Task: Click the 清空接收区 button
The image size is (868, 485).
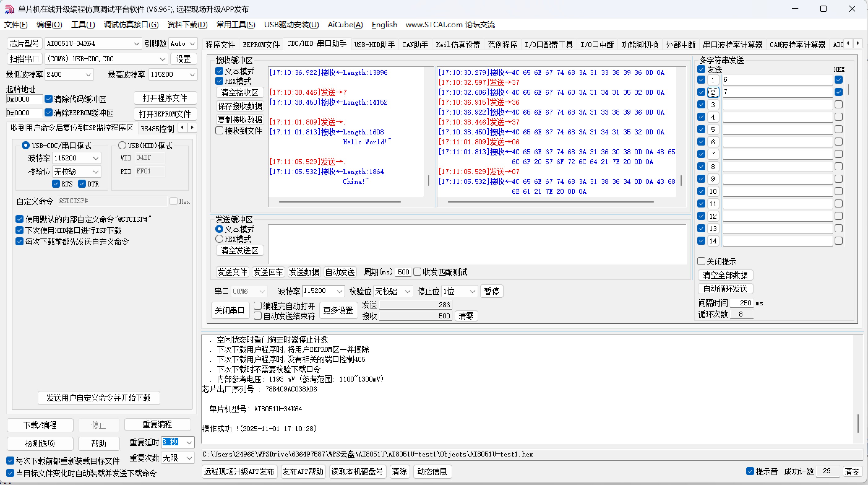Action: [x=239, y=92]
